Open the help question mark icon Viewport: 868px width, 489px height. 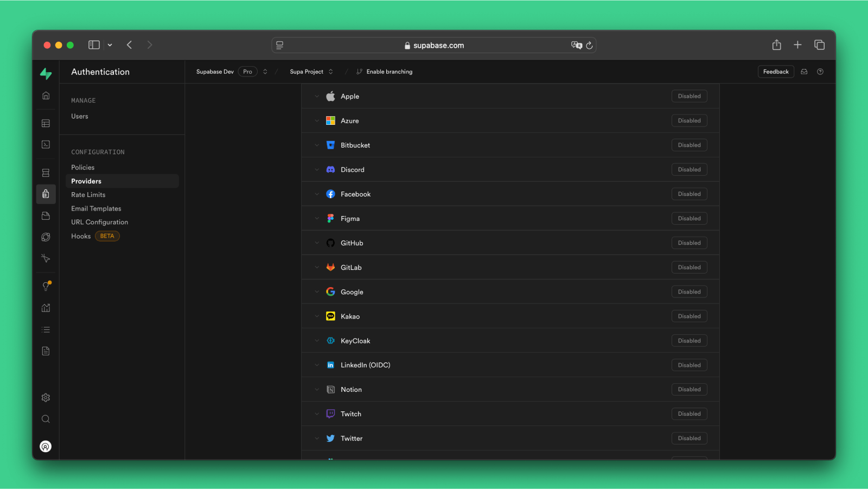(820, 72)
